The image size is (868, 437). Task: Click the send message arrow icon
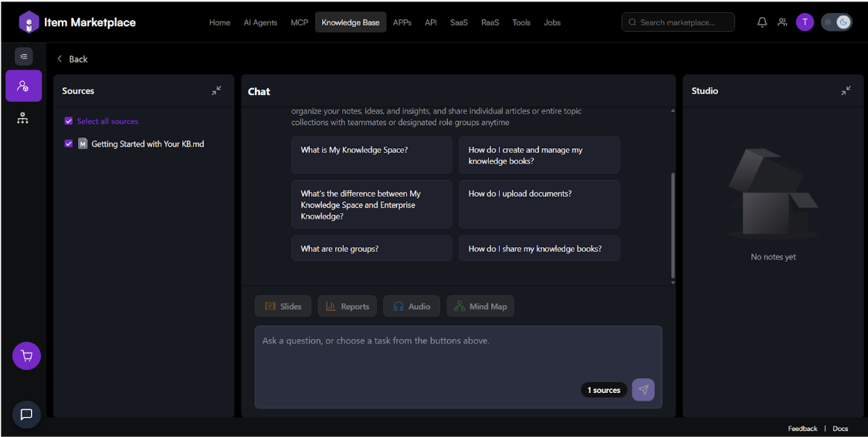coord(643,390)
